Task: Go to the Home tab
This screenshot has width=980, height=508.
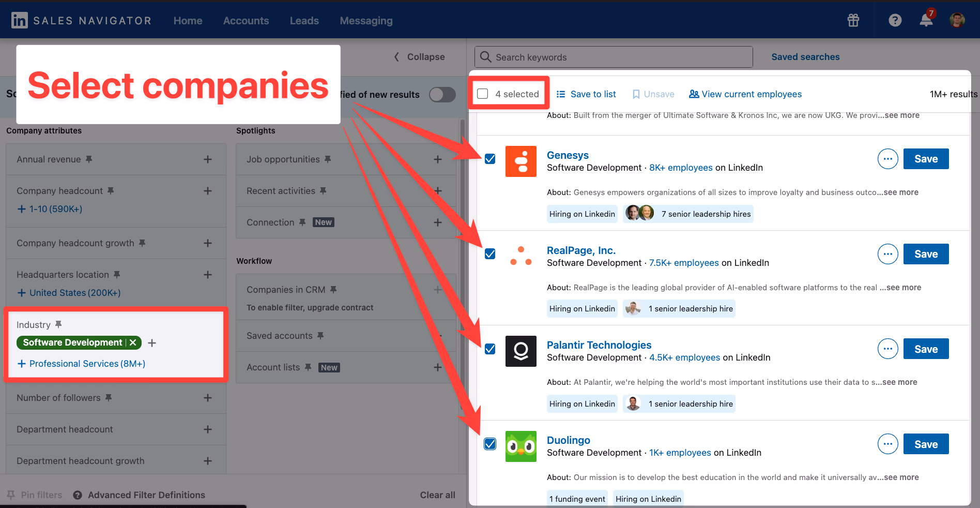Action: click(188, 21)
